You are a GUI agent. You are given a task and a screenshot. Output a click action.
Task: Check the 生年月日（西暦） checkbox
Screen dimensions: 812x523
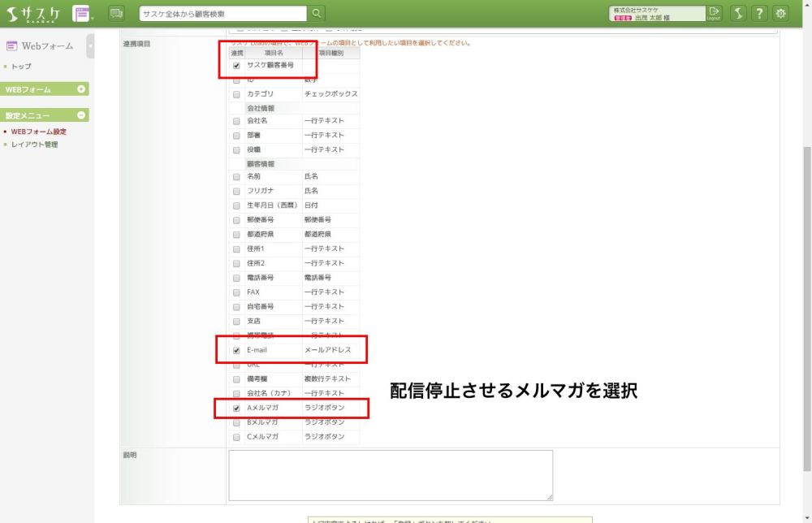[236, 206]
